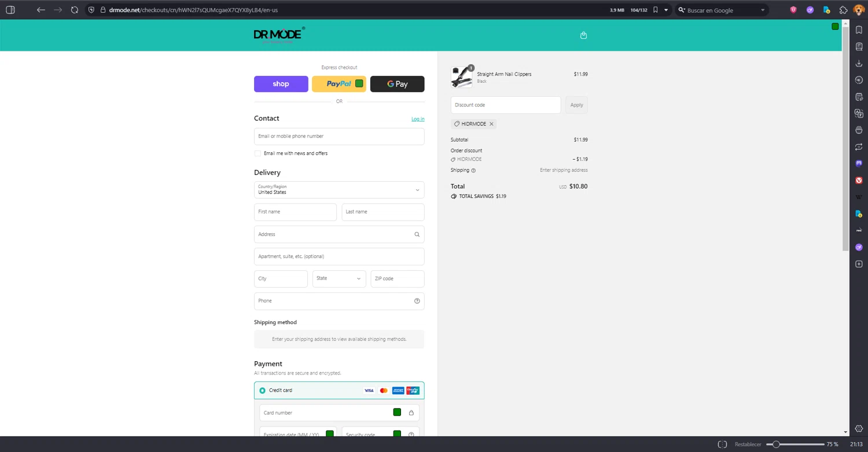Viewport: 868px width, 452px height.
Task: Adjust the page zoom slider
Action: (795, 444)
